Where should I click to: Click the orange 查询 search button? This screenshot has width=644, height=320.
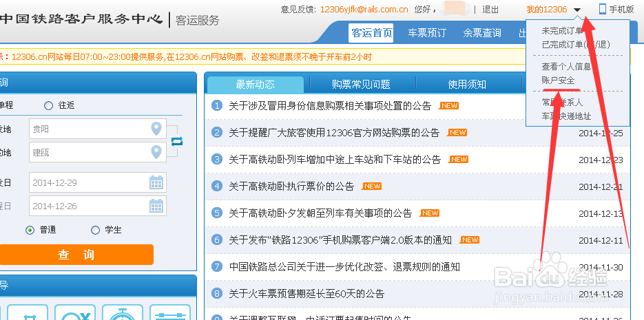pos(76,255)
